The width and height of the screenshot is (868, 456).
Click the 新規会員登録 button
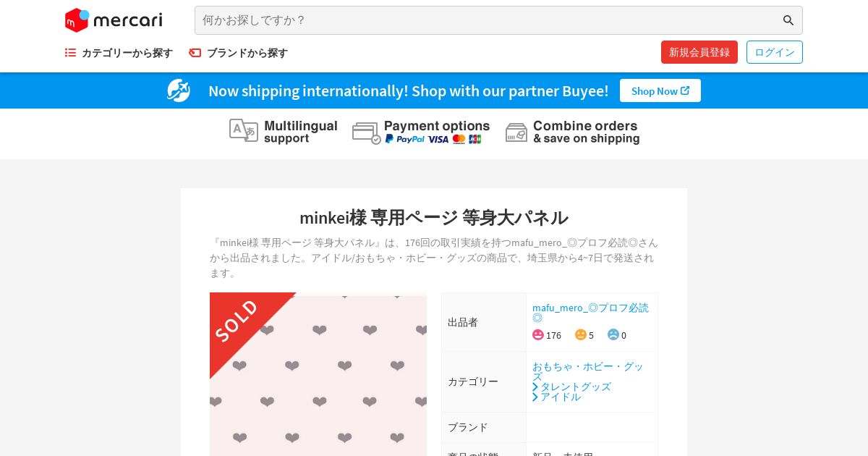[x=699, y=52]
